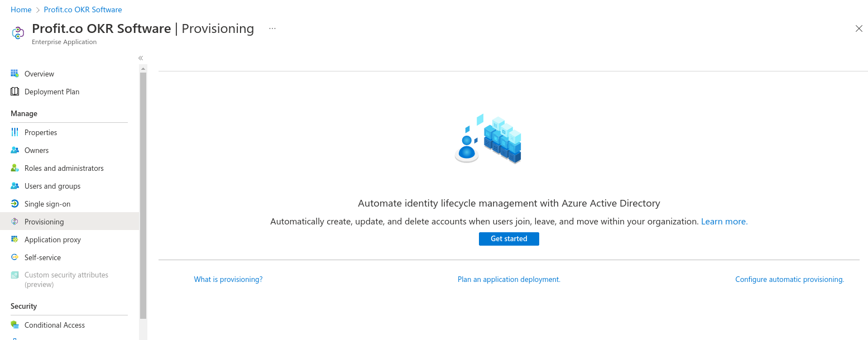Open the What is provisioning? link
Image resolution: width=868 pixels, height=340 pixels.
228,279
